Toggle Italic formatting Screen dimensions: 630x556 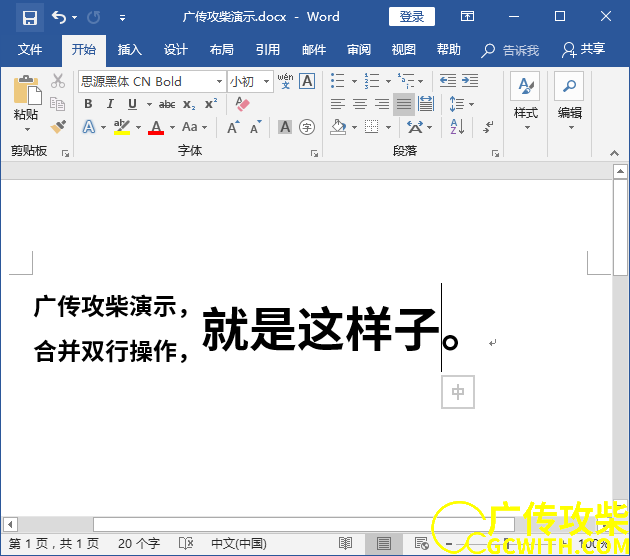pyautogui.click(x=110, y=104)
